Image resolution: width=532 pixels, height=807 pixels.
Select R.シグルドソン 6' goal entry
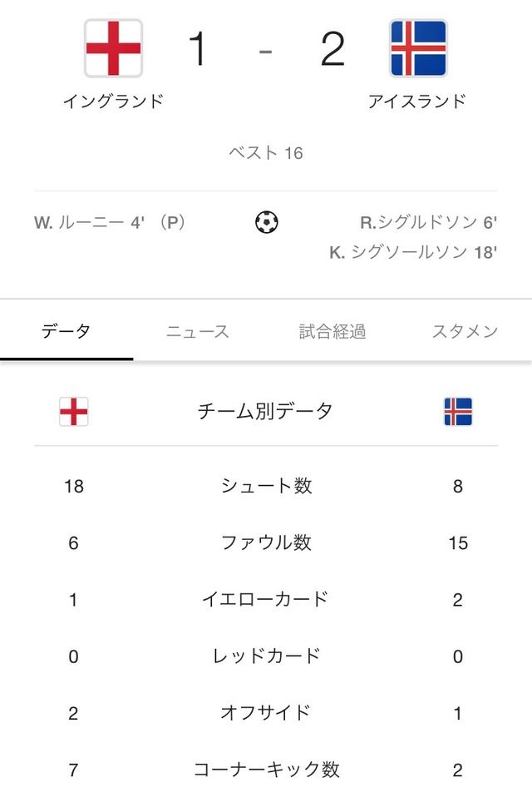point(429,222)
